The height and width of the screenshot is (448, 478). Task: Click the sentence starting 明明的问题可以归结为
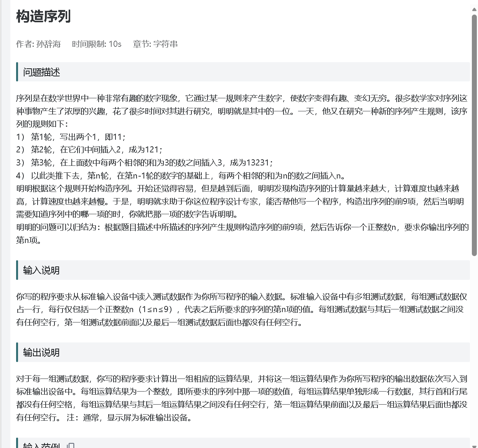point(242,234)
